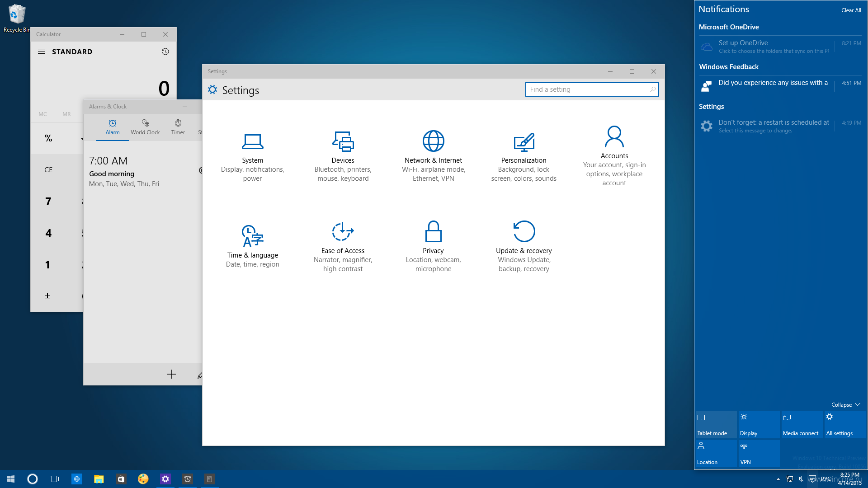Open the Windows Start menu
Image resolution: width=868 pixels, height=488 pixels.
coord(11,479)
